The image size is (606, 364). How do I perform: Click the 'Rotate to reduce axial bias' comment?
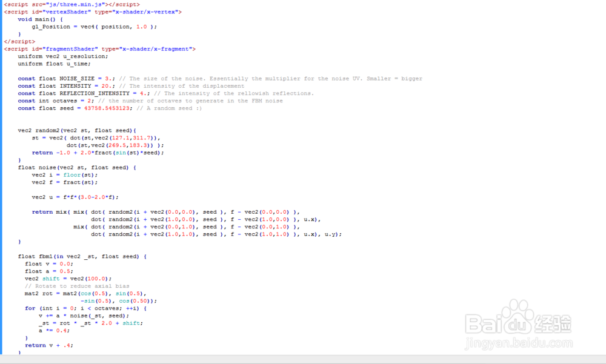(x=77, y=286)
